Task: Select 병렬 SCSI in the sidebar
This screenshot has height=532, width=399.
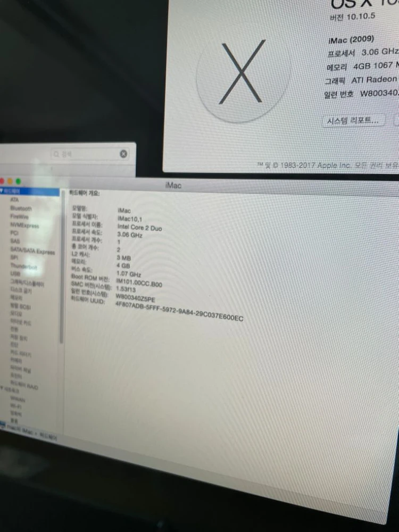Action: click(x=20, y=306)
